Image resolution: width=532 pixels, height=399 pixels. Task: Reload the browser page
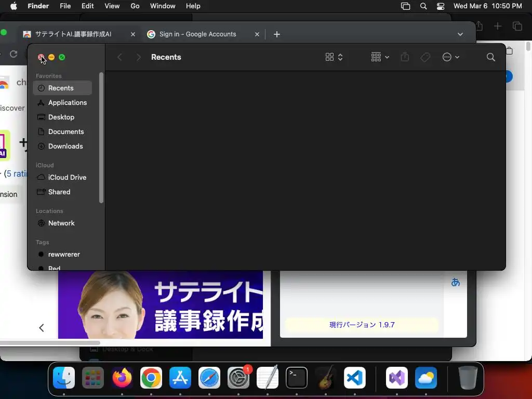[14, 54]
